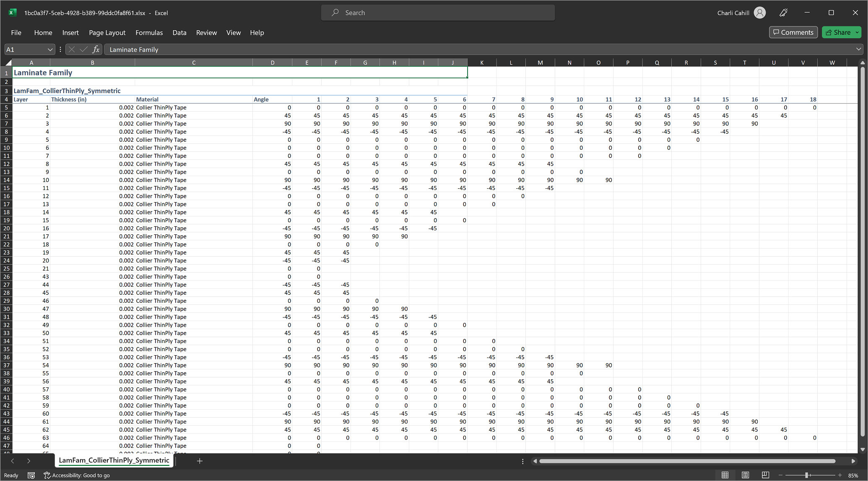Viewport: 868px width, 481px height.
Task: Select column header 18 cell in row 4
Action: (x=803, y=99)
